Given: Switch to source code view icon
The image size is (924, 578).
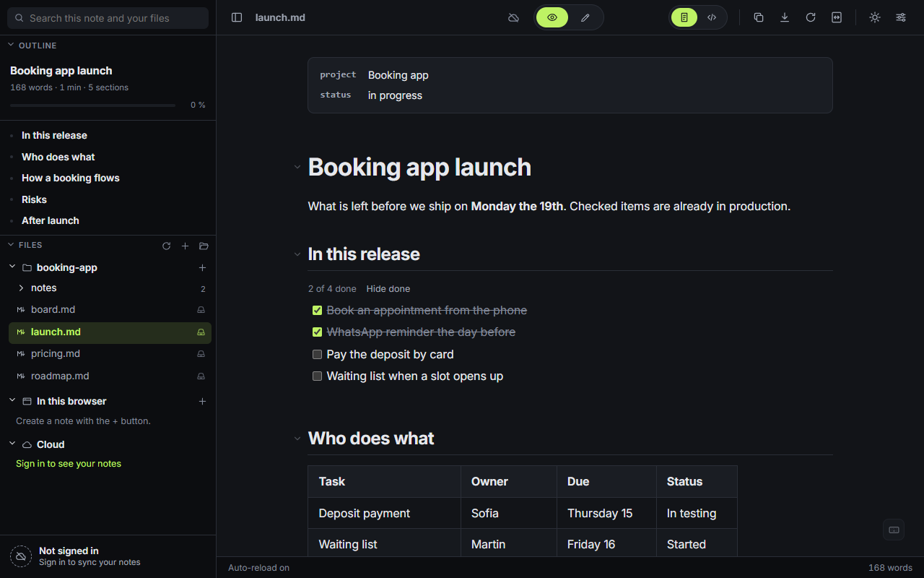Looking at the screenshot, I should coord(712,17).
